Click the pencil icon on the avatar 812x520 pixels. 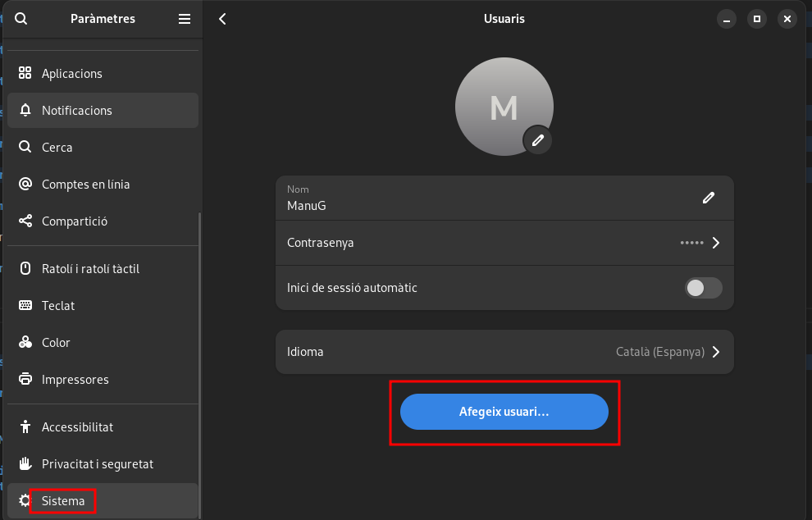tap(537, 140)
